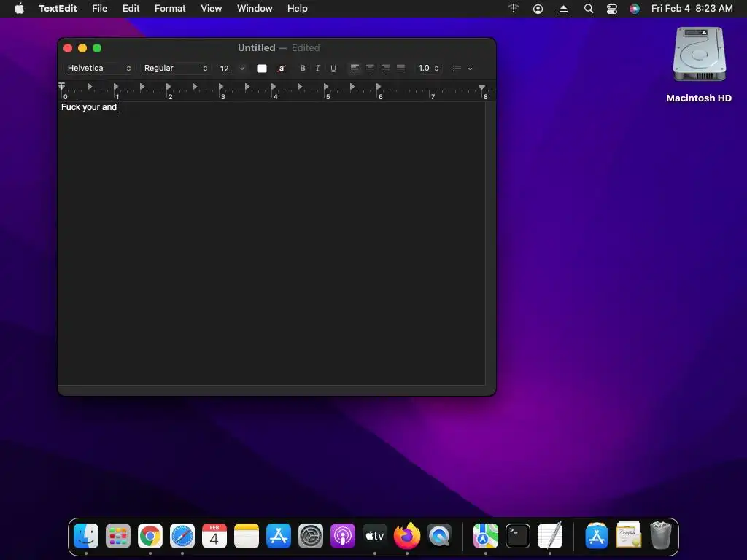The width and height of the screenshot is (747, 560).
Task: Open Google Chrome from the Dock
Action: click(x=150, y=536)
